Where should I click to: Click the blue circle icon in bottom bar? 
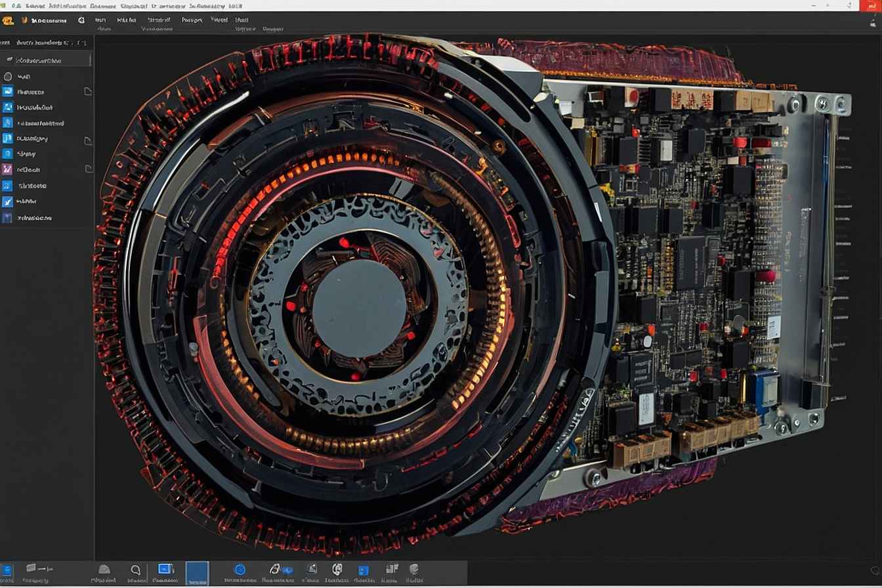(240, 570)
